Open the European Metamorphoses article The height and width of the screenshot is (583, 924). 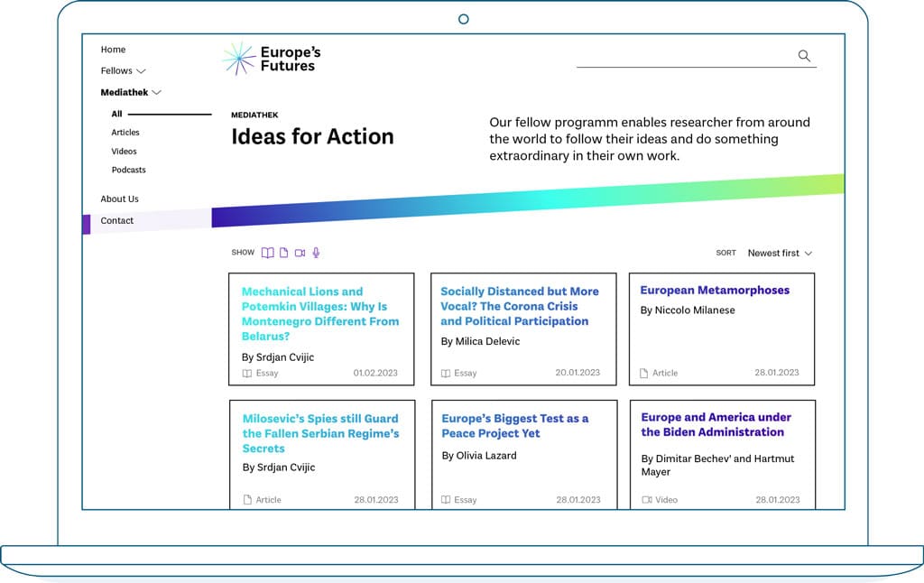(x=715, y=290)
